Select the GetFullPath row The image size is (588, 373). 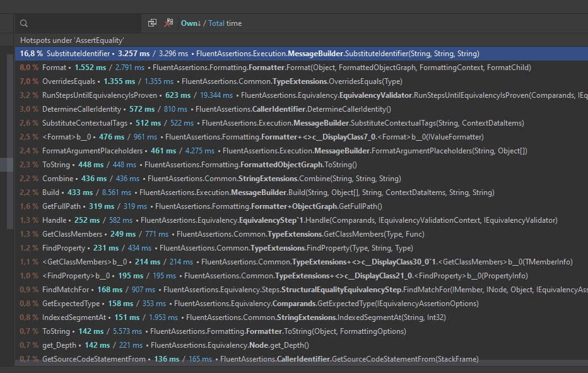click(302, 206)
